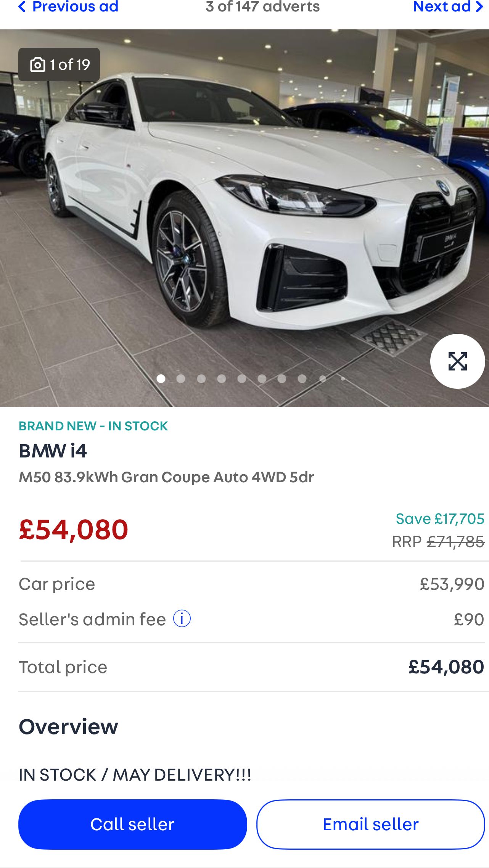Select the first active carousel dot
This screenshot has height=868, width=489.
(161, 378)
